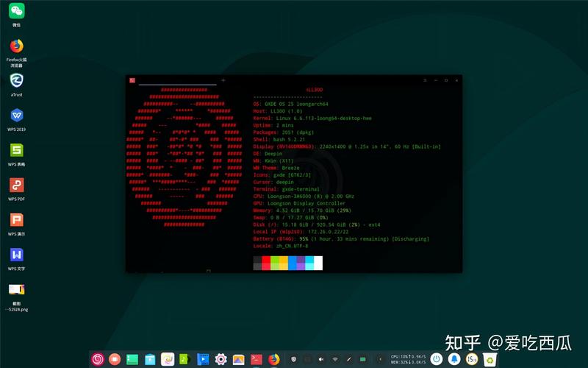
Task: Click the shield tray icon
Action: [293, 359]
